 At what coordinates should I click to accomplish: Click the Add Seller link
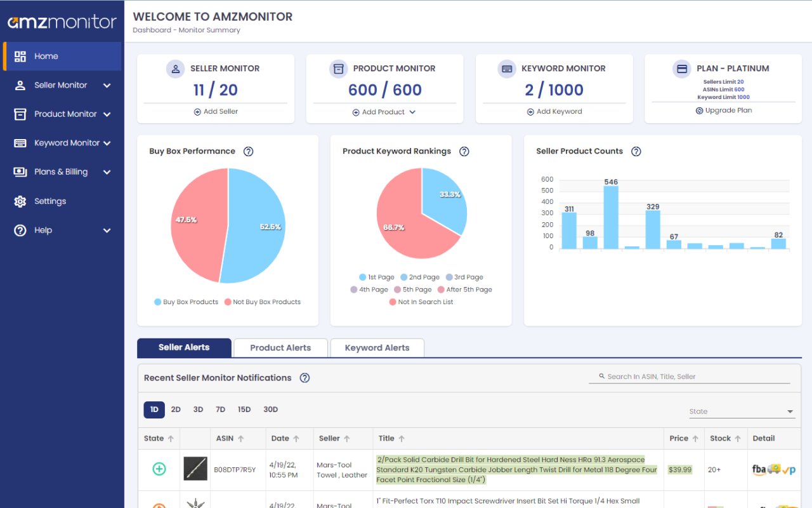point(216,112)
